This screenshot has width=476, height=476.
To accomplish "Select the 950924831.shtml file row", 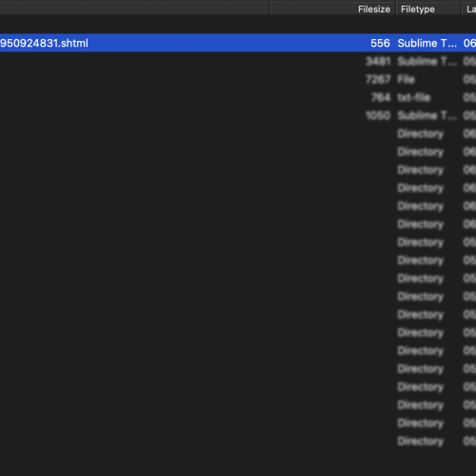I will (x=238, y=43).
